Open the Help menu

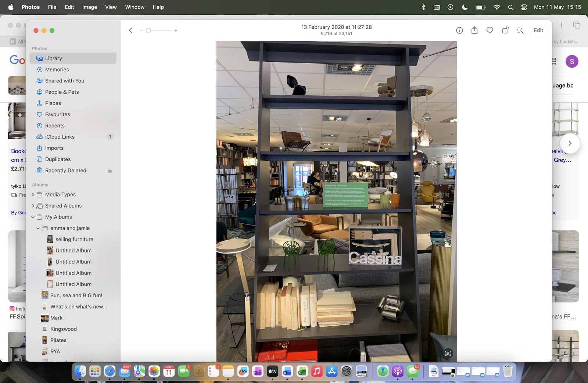[x=158, y=7]
